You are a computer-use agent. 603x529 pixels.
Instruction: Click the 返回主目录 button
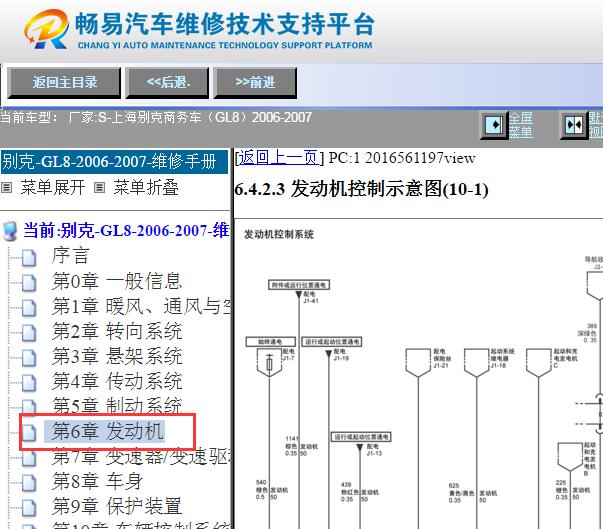coord(64,82)
